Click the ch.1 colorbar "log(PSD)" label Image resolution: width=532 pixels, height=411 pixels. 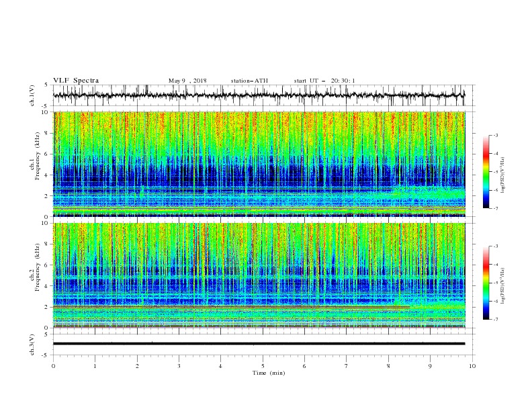[503, 175]
